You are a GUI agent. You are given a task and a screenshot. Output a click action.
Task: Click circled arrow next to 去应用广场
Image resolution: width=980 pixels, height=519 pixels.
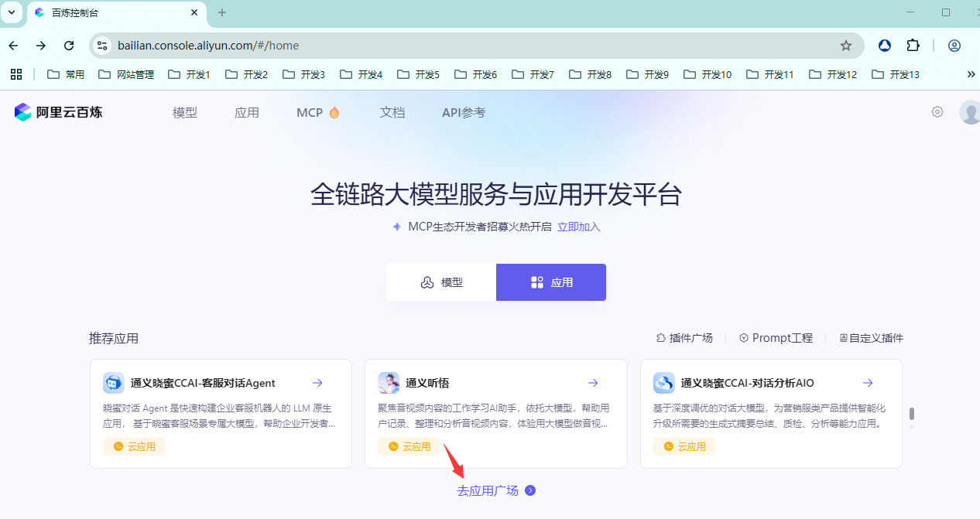click(x=530, y=490)
